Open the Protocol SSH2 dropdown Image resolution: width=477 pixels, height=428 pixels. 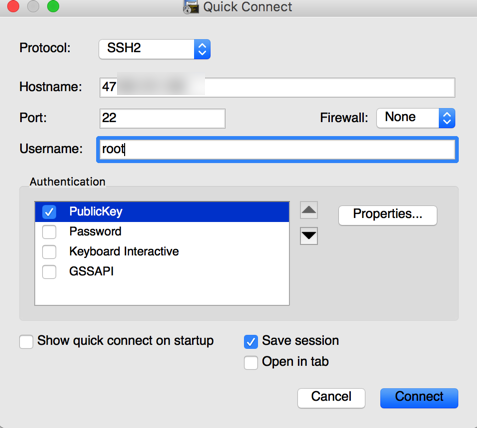click(155, 49)
